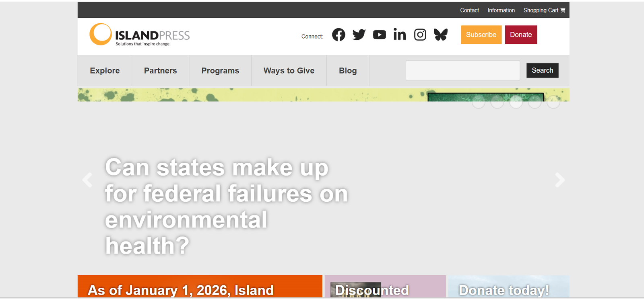The height and width of the screenshot is (299, 644).
Task: Open the 'Donate today!' promo tile
Action: 509,287
